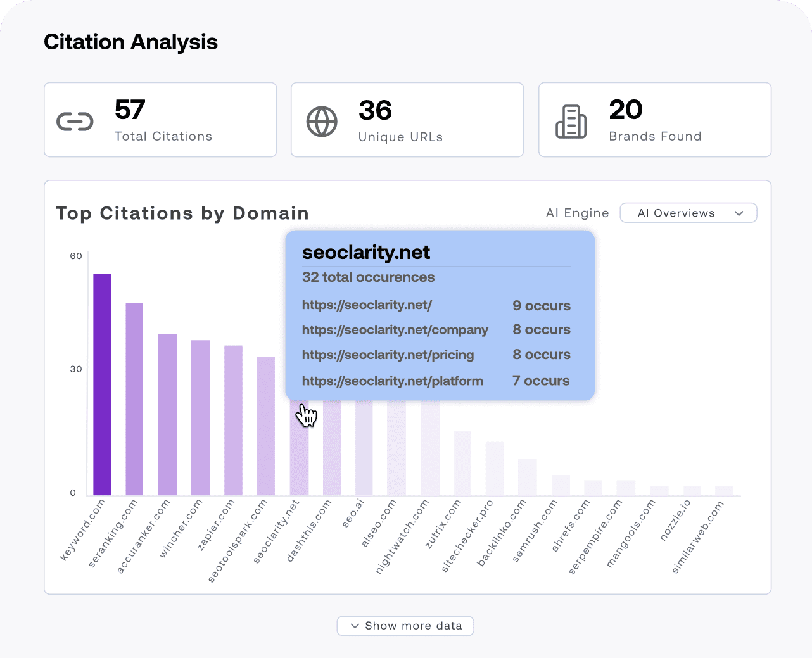Click the dashthis.com axis label

tap(309, 531)
